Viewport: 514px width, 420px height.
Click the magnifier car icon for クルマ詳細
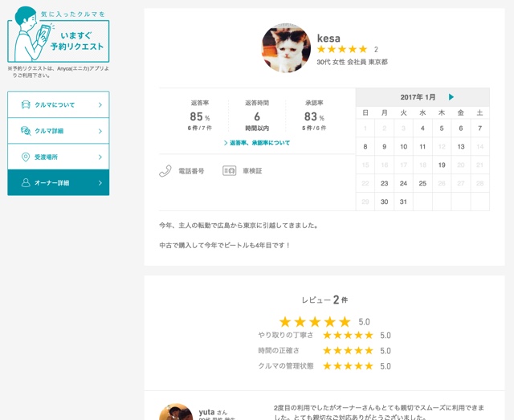point(26,131)
